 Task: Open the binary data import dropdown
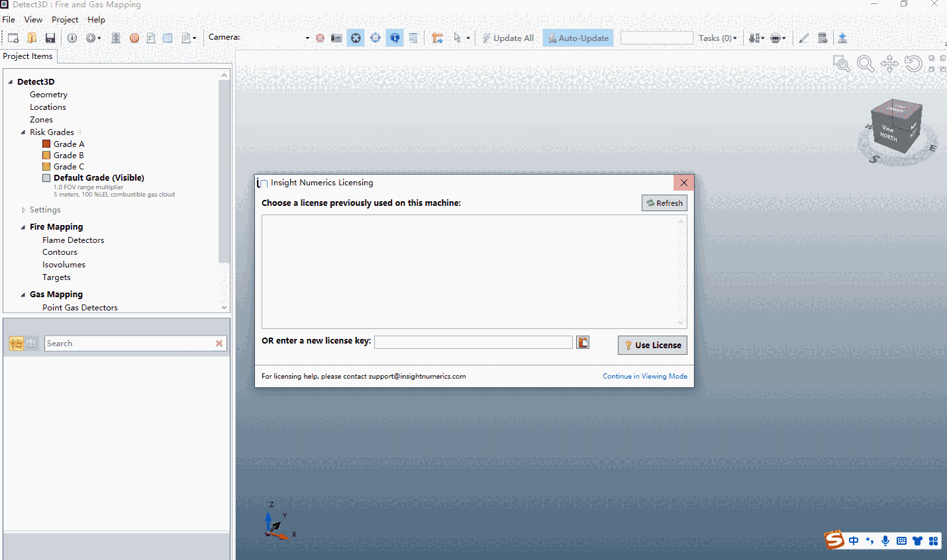point(756,38)
